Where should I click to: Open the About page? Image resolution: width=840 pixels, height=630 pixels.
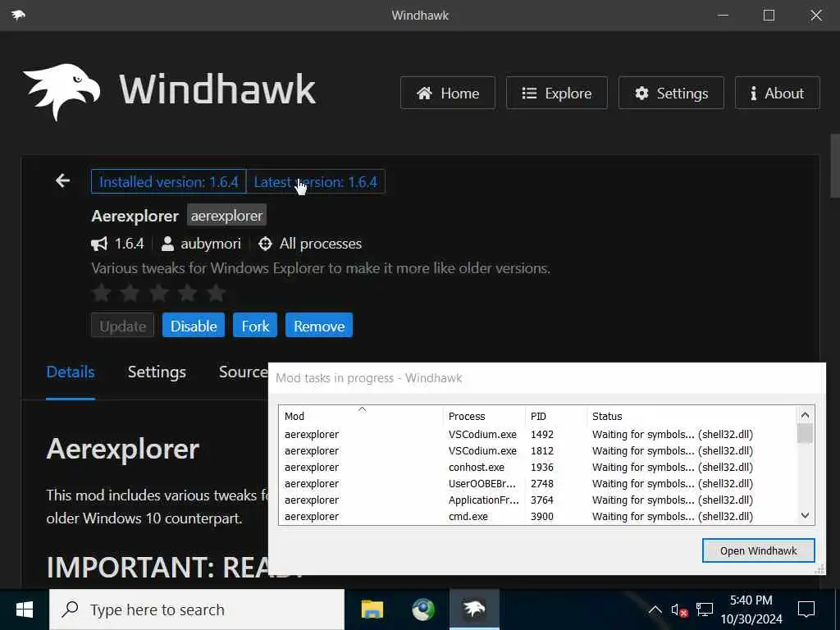click(x=777, y=94)
